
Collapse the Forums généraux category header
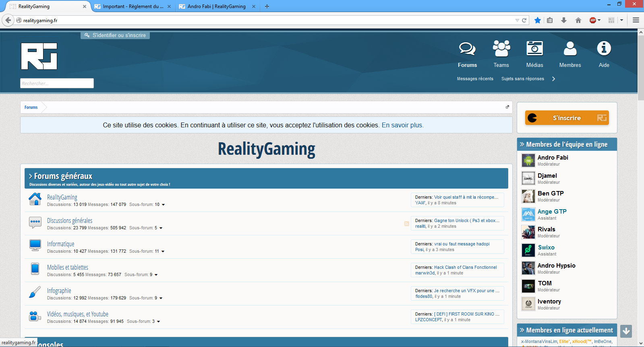click(266, 178)
